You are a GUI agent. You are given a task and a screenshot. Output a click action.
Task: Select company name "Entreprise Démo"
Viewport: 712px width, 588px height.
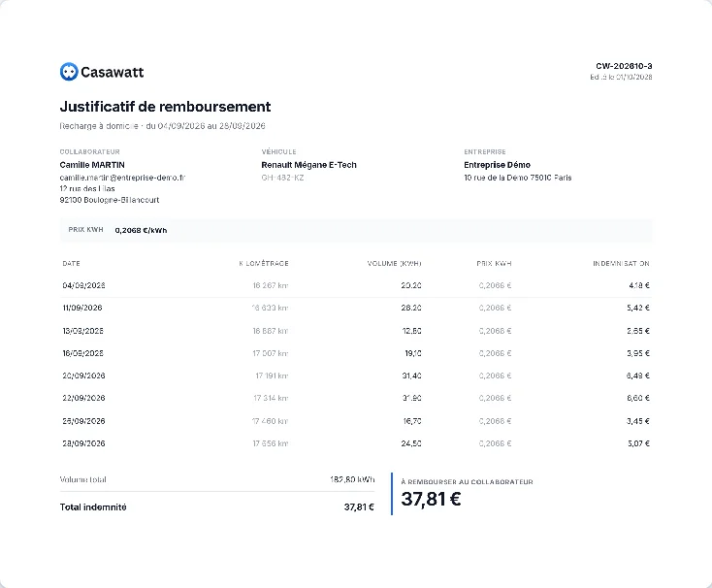(x=498, y=165)
